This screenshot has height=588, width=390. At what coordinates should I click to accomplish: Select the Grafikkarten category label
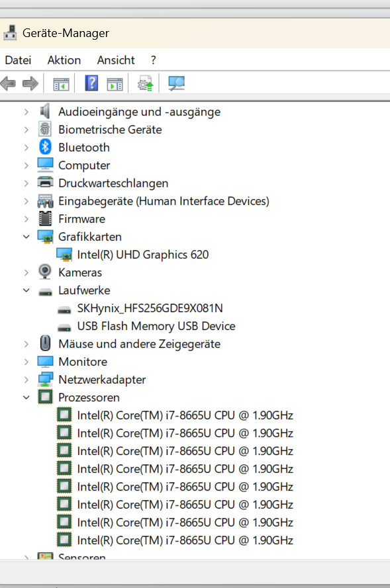pos(90,237)
